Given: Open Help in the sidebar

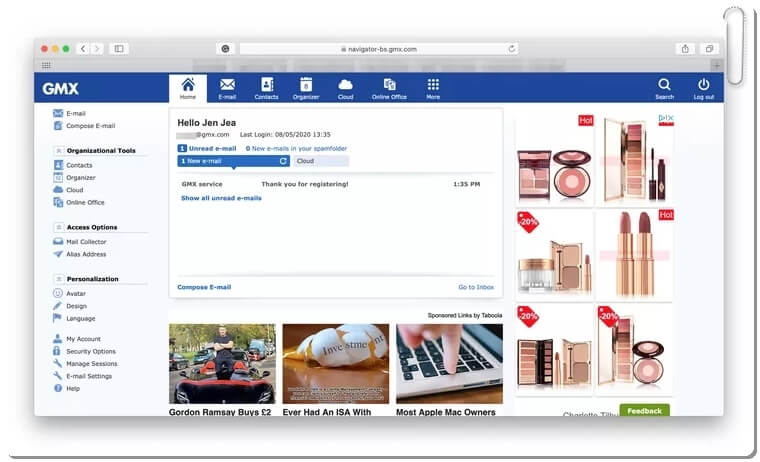Looking at the screenshot, I should tap(66, 388).
